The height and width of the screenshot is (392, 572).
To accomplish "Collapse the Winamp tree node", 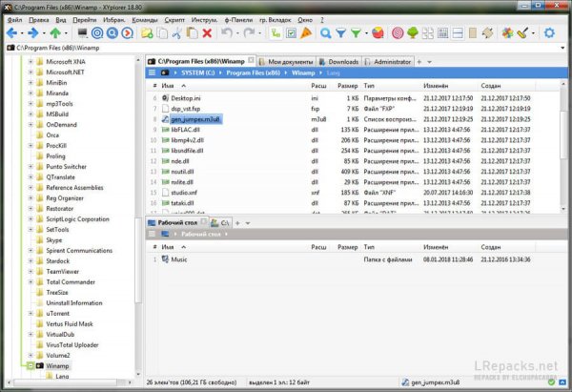I will [x=31, y=365].
